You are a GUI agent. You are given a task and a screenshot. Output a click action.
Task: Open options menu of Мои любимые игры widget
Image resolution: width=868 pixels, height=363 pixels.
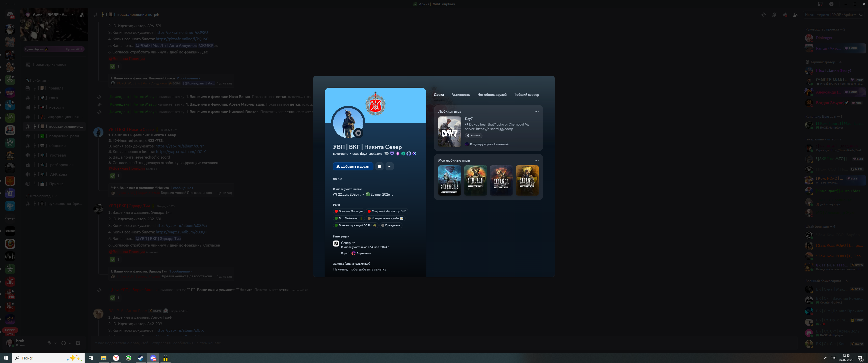(536, 160)
